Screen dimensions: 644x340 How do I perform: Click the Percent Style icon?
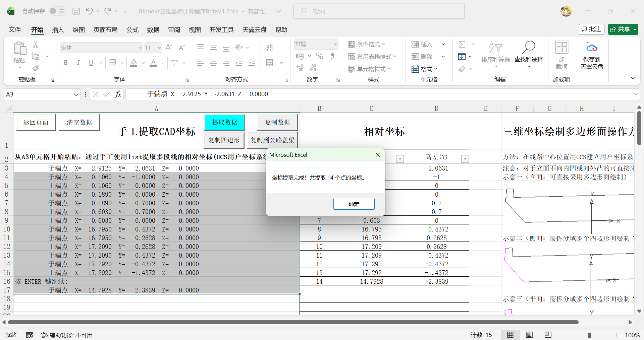[x=319, y=56]
